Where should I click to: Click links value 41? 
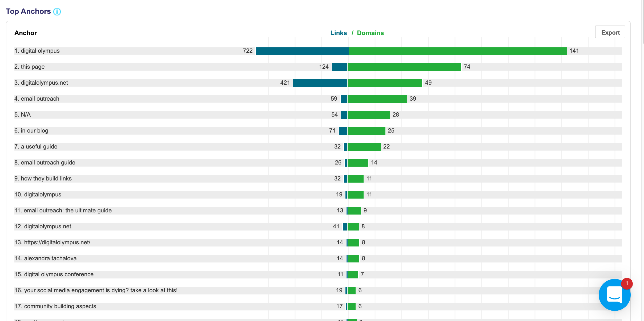click(336, 227)
